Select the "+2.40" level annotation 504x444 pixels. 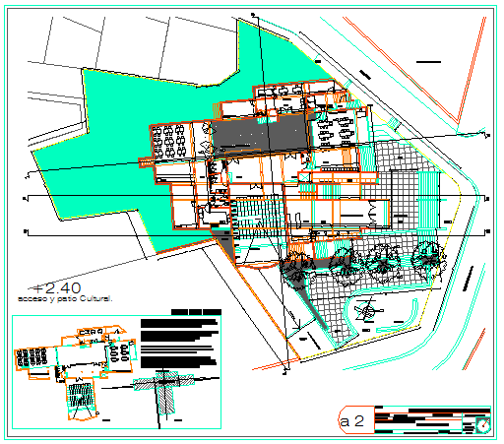57,288
